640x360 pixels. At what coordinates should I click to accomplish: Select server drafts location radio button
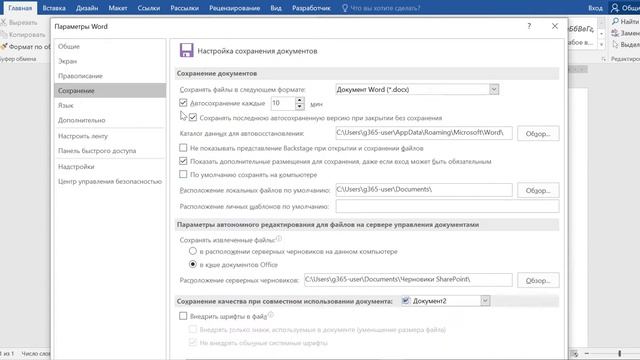click(193, 251)
